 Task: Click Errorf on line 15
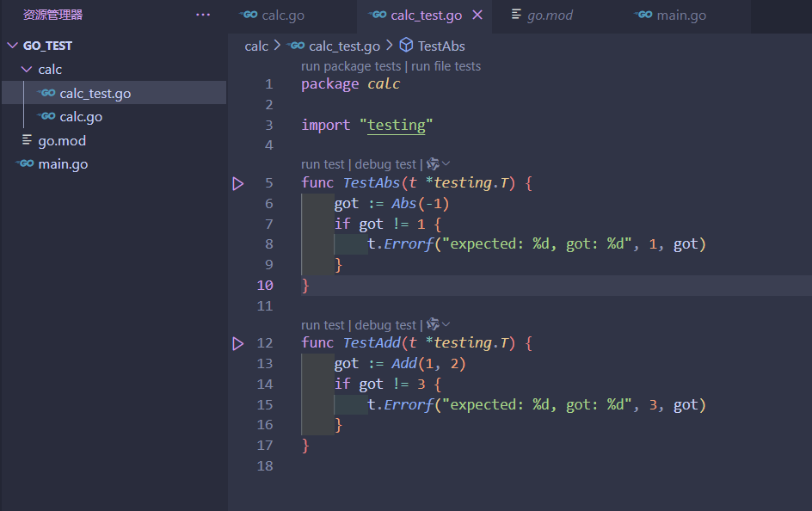tap(408, 404)
